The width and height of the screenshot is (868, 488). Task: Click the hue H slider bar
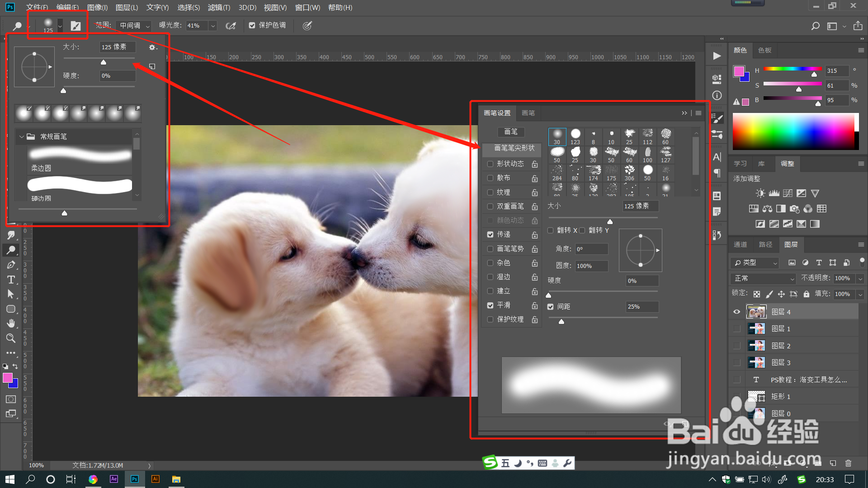tap(792, 69)
